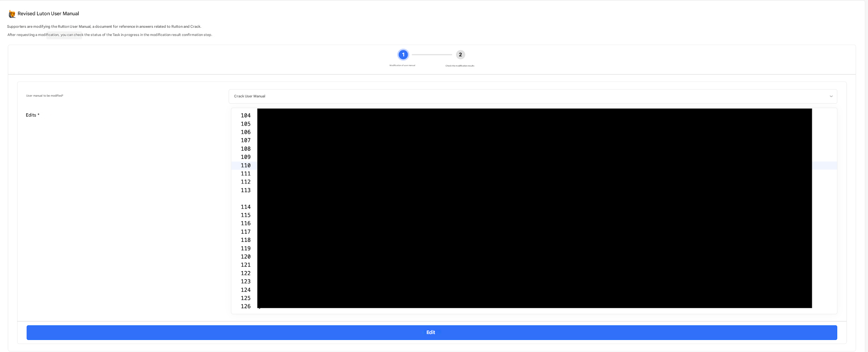The width and height of the screenshot is (868, 352).
Task: Click line number 106 in editor
Action: (245, 132)
